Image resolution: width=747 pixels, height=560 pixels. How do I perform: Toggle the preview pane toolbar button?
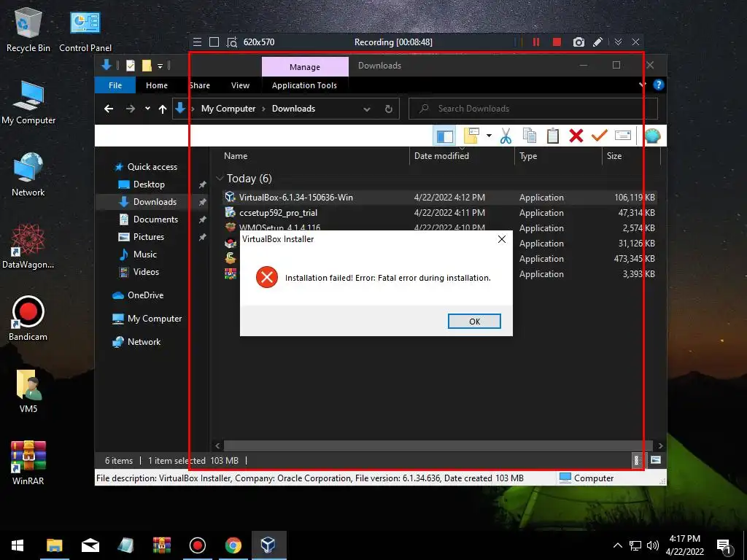click(x=444, y=136)
